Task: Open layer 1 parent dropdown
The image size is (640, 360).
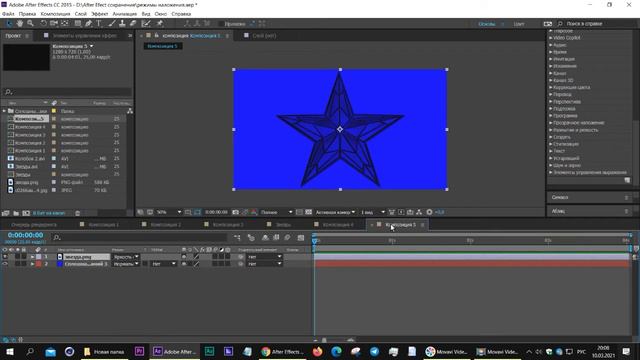Action: coord(264,257)
